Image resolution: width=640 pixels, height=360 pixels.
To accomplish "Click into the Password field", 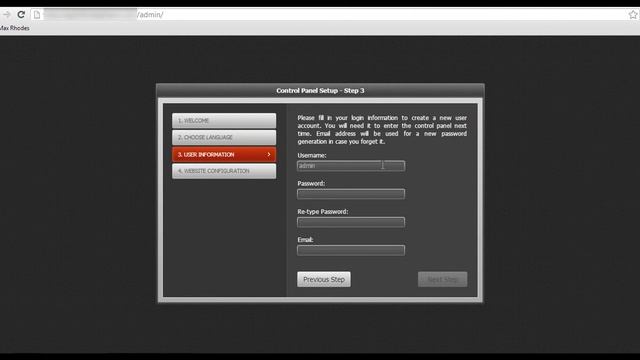I will click(x=351, y=194).
